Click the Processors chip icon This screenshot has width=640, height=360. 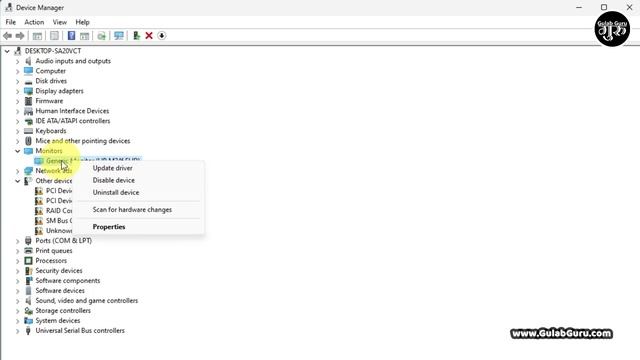(28, 261)
